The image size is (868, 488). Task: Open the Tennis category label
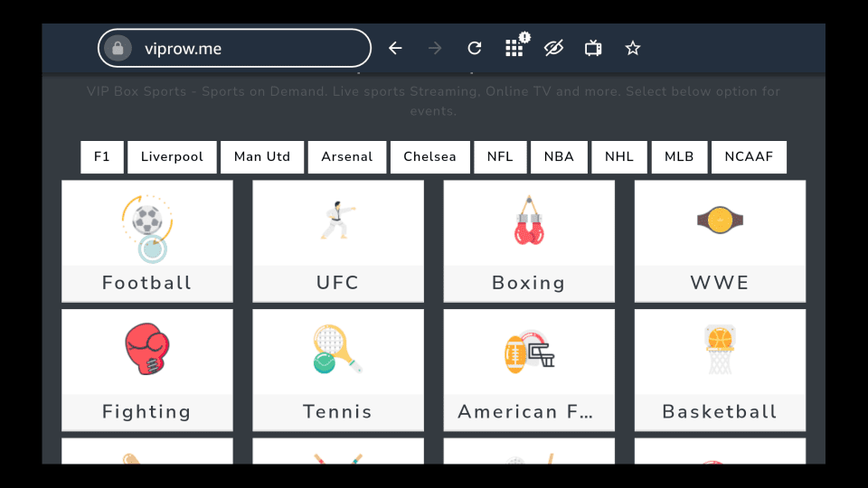[337, 412]
